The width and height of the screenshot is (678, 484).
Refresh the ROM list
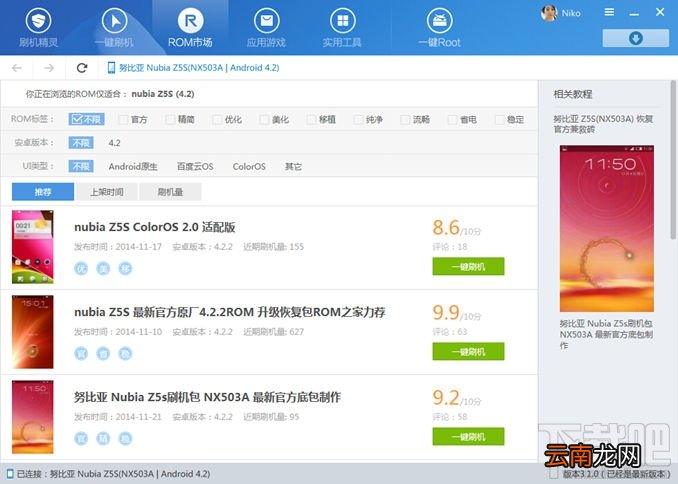click(x=82, y=67)
